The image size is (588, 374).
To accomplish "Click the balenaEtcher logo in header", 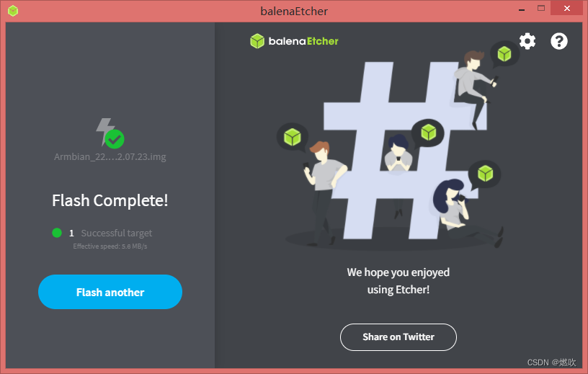I will 294,41.
